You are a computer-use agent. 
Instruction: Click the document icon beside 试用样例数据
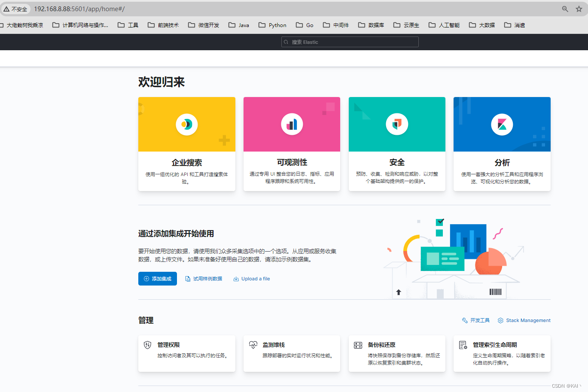(x=188, y=279)
